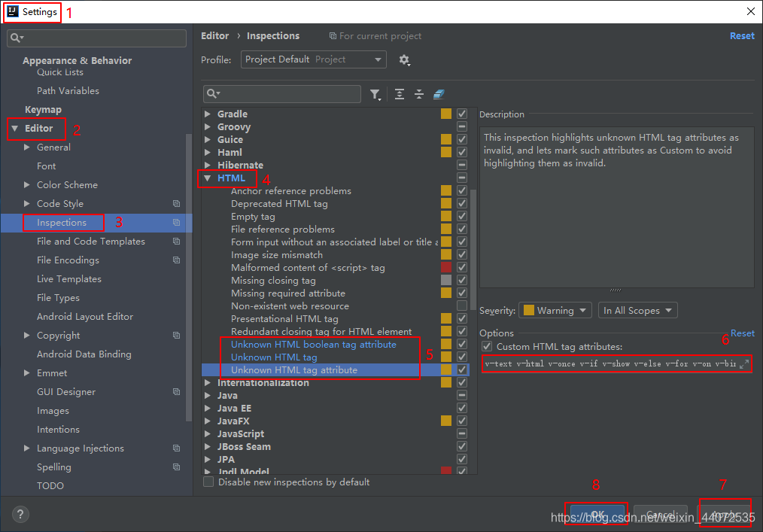Viewport: 763px width, 532px height.
Task: Toggle the JavaFX inspections checkbox
Action: tap(462, 421)
